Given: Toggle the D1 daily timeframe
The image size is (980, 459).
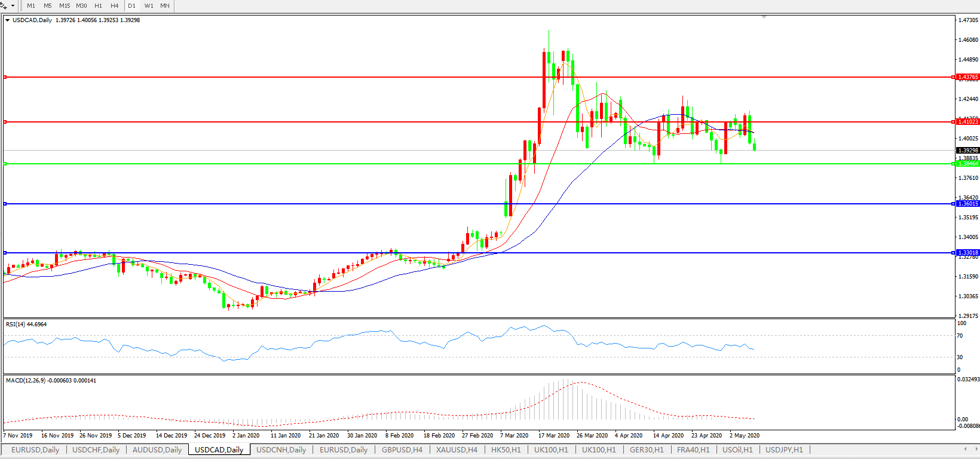Looking at the screenshot, I should coord(132,5).
